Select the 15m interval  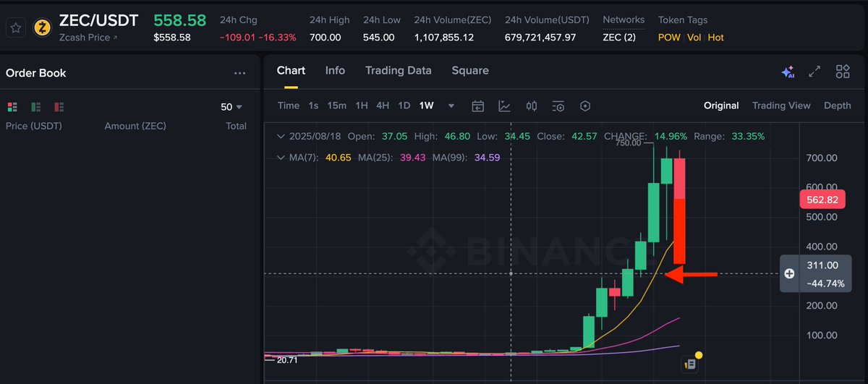coord(336,106)
